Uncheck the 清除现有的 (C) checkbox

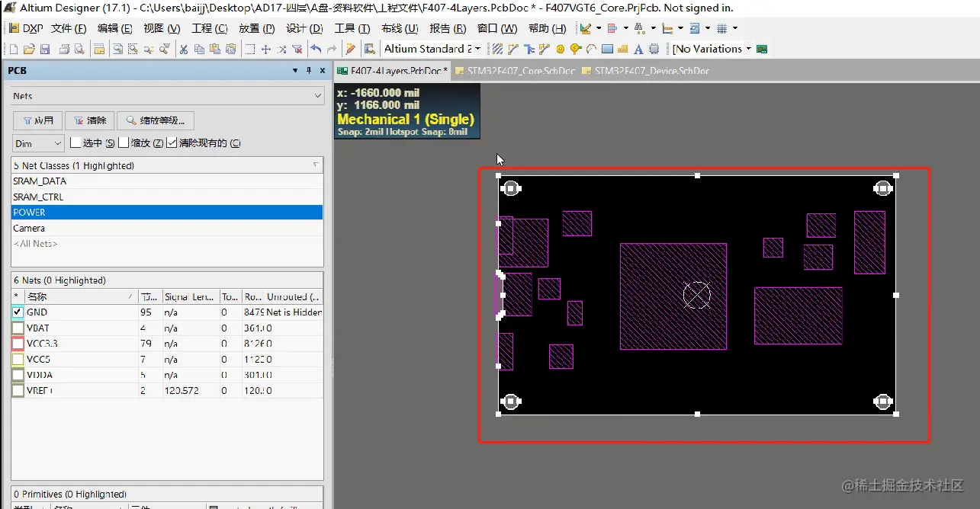[172, 142]
